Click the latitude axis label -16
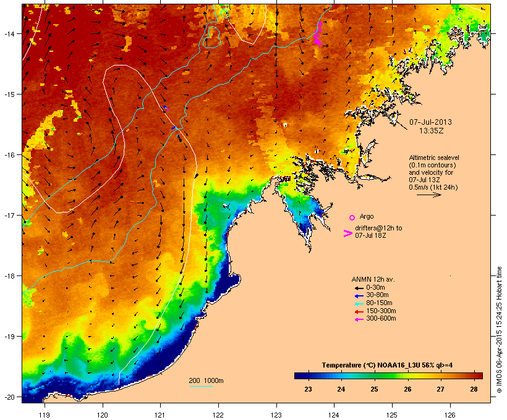This screenshot has height=420, width=507. (x=9, y=155)
